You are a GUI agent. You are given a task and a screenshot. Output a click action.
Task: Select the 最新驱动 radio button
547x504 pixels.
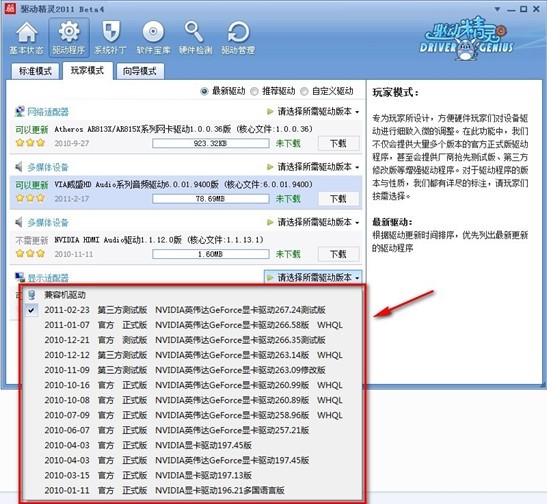pos(204,91)
